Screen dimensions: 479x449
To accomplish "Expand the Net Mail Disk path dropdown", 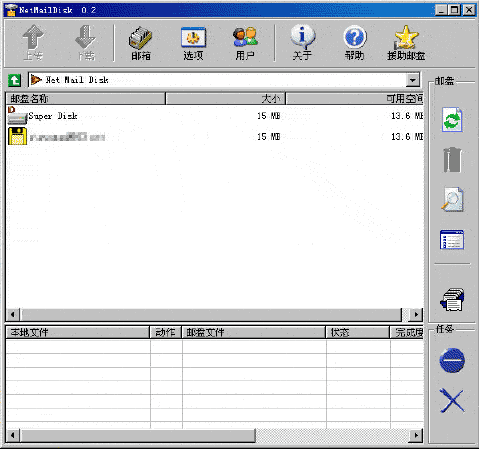I will (x=413, y=80).
